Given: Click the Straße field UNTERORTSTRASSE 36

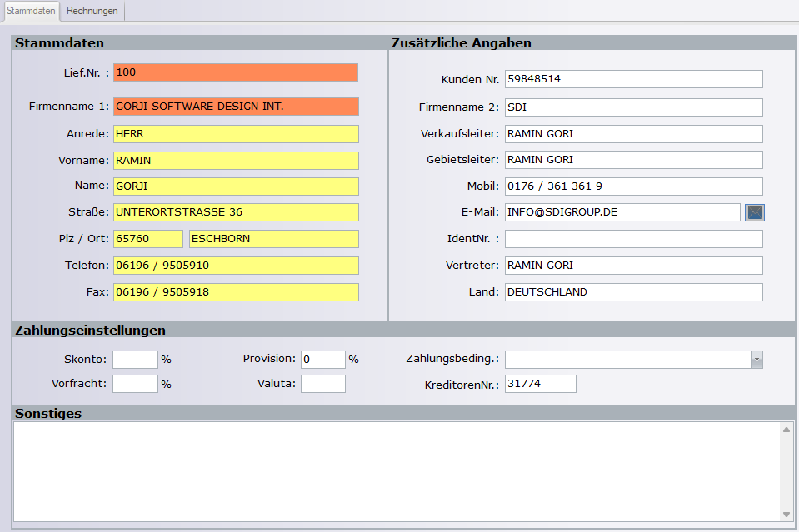Looking at the screenshot, I should pos(236,212).
